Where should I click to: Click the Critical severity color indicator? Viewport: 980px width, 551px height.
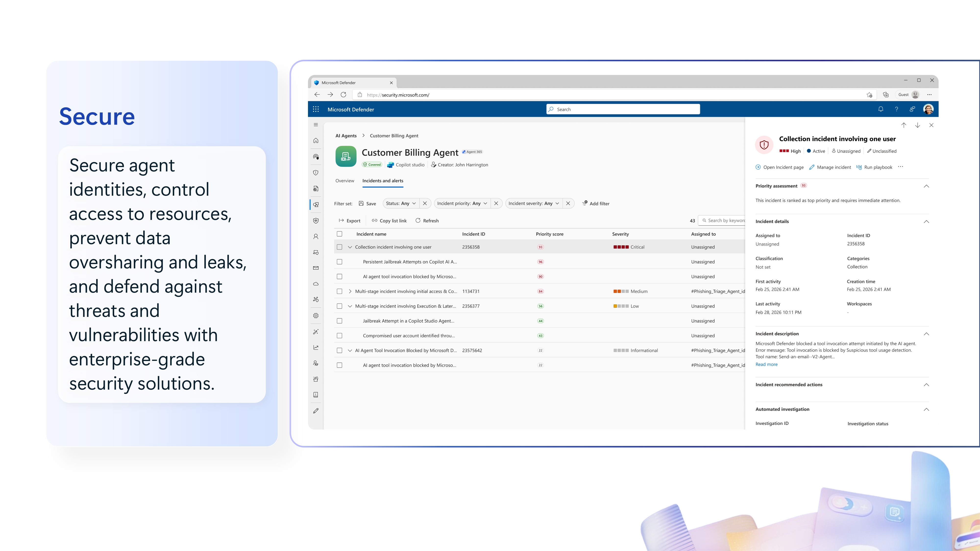pyautogui.click(x=621, y=247)
